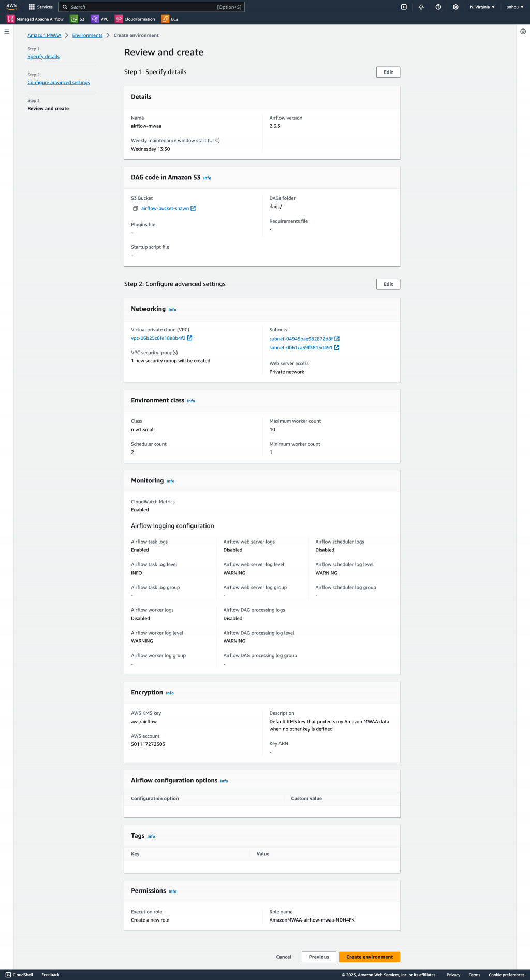Open the S3 service shortcut
This screenshot has width=530, height=980.
click(78, 19)
